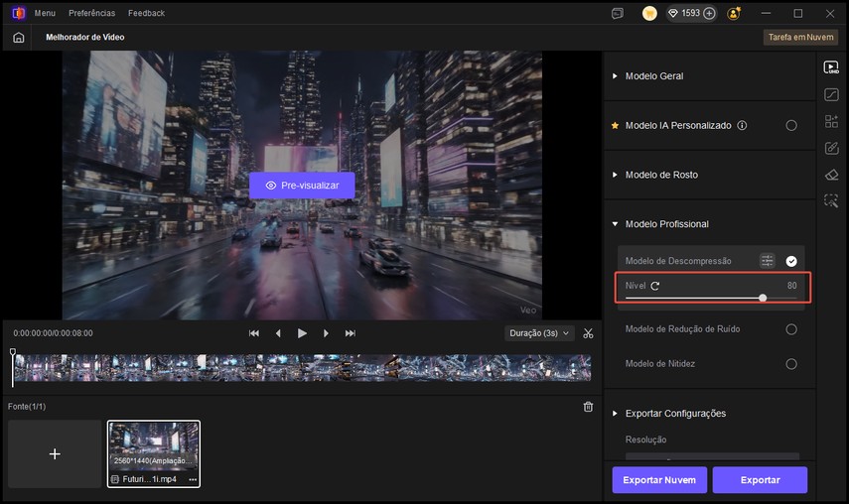
Task: Click the Exportar button
Action: click(x=760, y=479)
